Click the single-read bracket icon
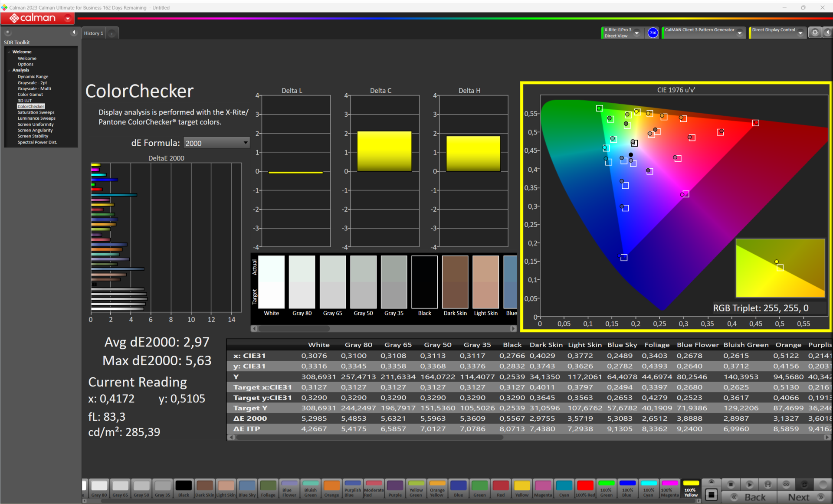 (767, 484)
